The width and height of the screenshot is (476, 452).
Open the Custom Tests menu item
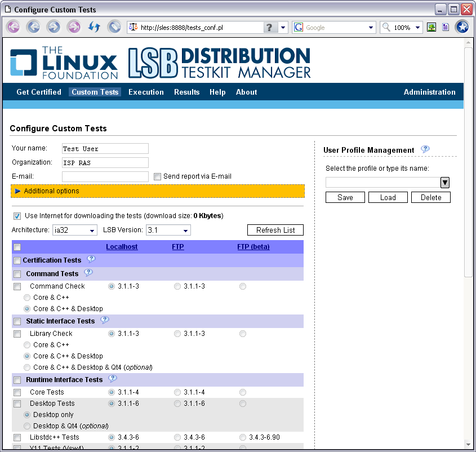pyautogui.click(x=95, y=92)
